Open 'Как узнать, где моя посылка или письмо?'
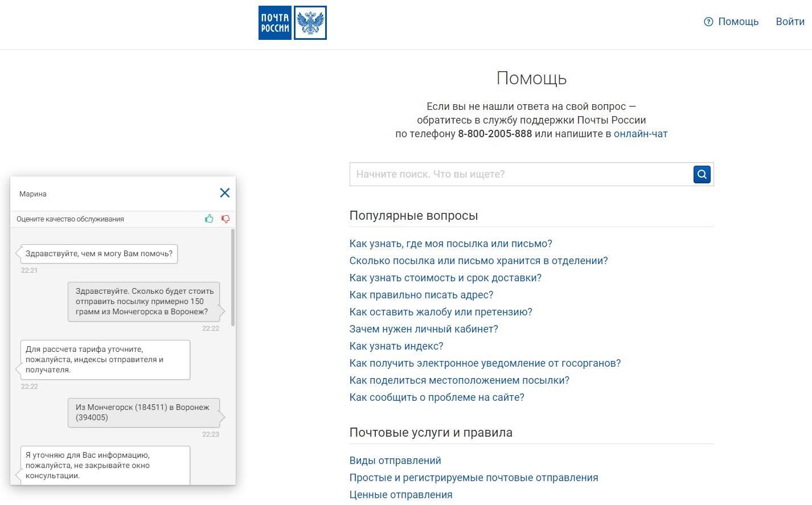812x505 pixels. 451,244
